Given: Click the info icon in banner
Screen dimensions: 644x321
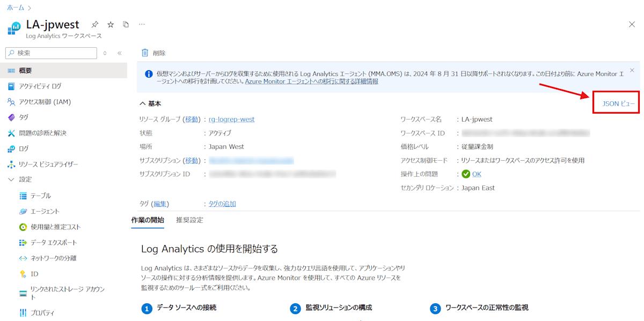Looking at the screenshot, I should [x=148, y=74].
